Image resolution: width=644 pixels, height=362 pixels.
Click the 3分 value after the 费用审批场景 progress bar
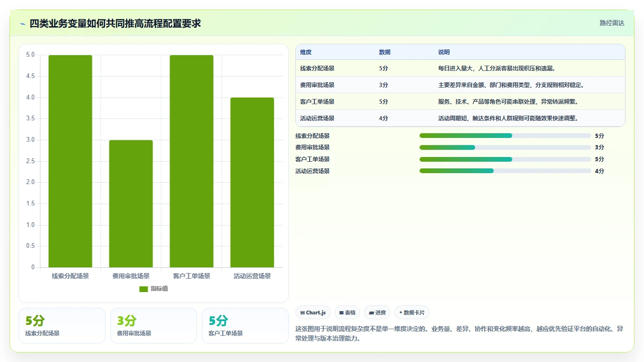[x=599, y=147]
